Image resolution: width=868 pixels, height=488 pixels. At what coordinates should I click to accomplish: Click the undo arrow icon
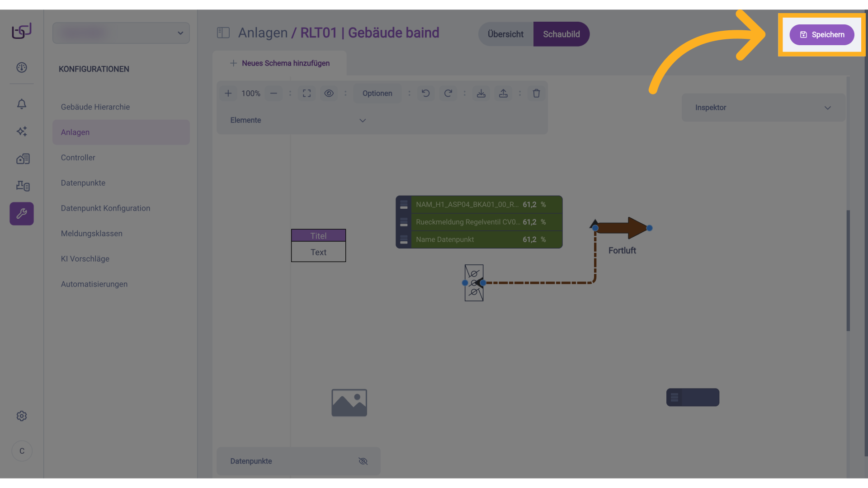coord(425,93)
